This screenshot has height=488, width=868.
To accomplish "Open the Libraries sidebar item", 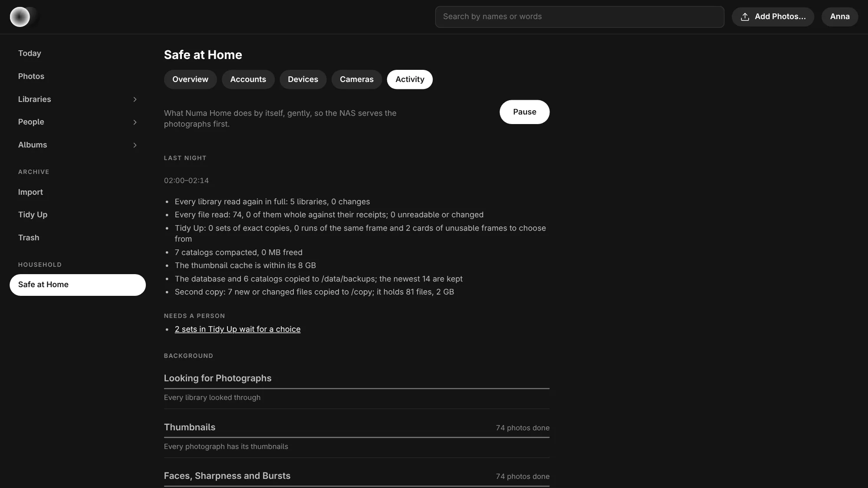I will (77, 99).
